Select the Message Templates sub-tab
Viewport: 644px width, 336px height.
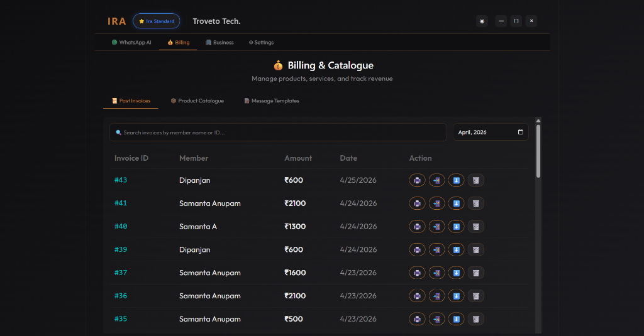pos(271,101)
